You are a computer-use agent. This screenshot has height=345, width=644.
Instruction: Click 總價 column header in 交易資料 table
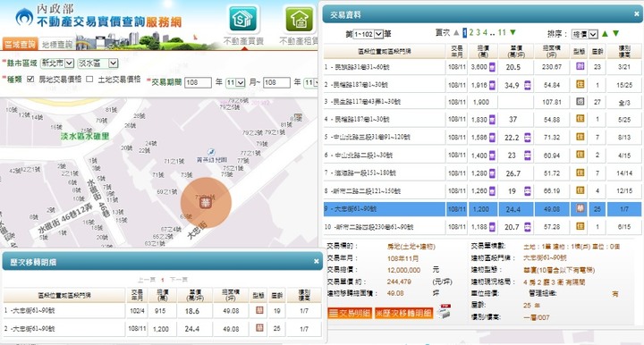483,51
